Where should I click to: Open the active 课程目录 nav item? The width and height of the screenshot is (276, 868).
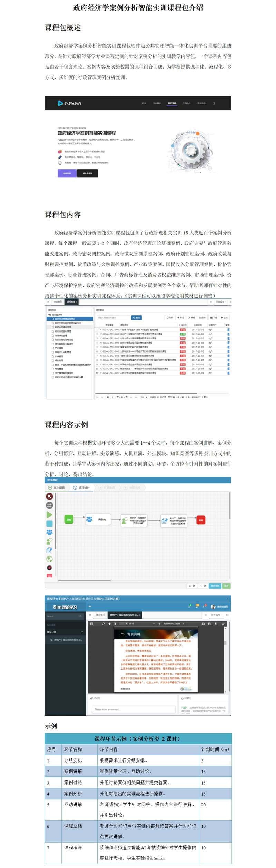[x=171, y=103]
